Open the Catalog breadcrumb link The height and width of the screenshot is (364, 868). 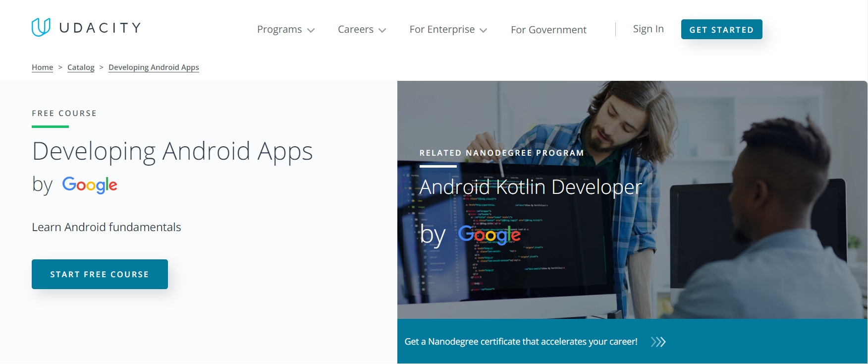[x=81, y=67]
